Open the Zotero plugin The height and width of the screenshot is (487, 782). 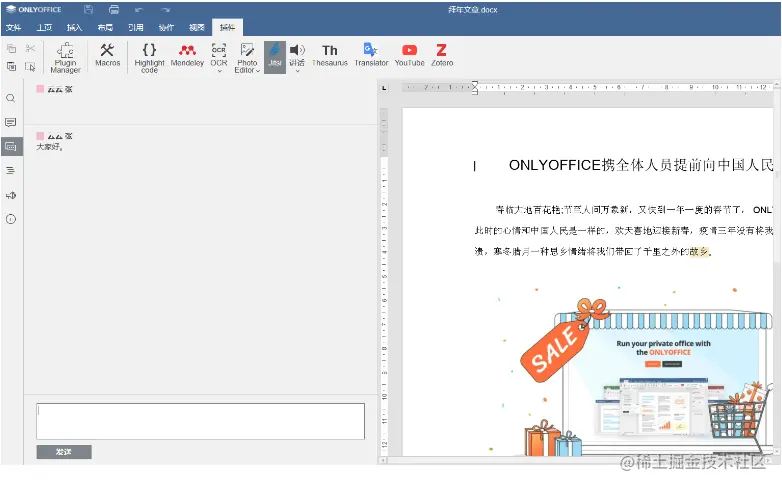pyautogui.click(x=442, y=55)
